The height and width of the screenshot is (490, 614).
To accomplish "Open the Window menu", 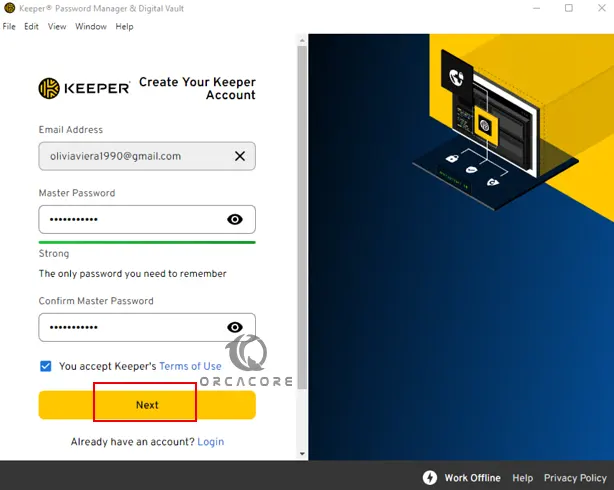I will pyautogui.click(x=91, y=27).
